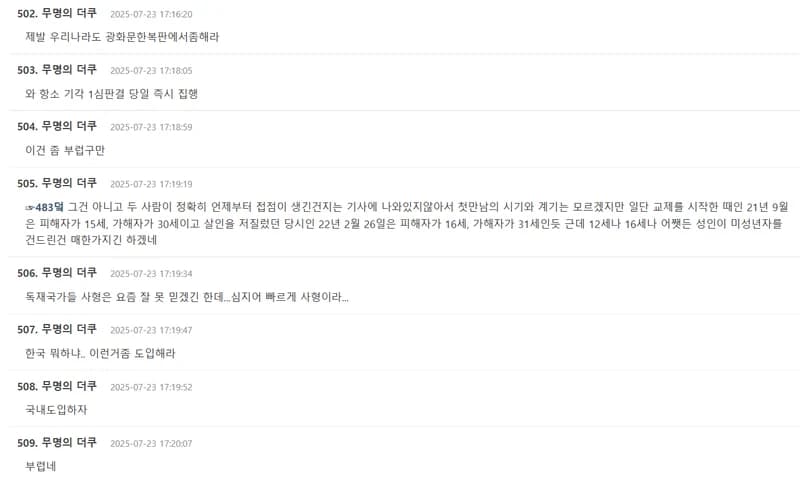Click timestamp 2025-07-23 17:19:19

click(x=151, y=184)
